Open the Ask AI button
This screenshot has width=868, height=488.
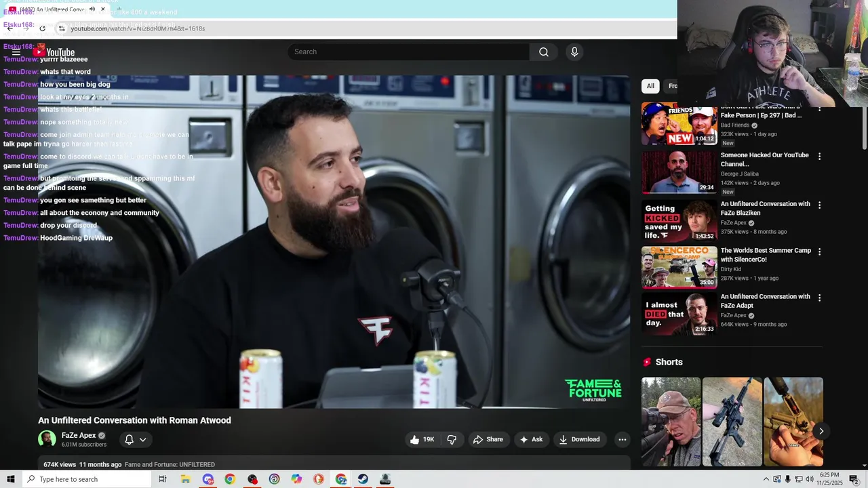click(531, 439)
